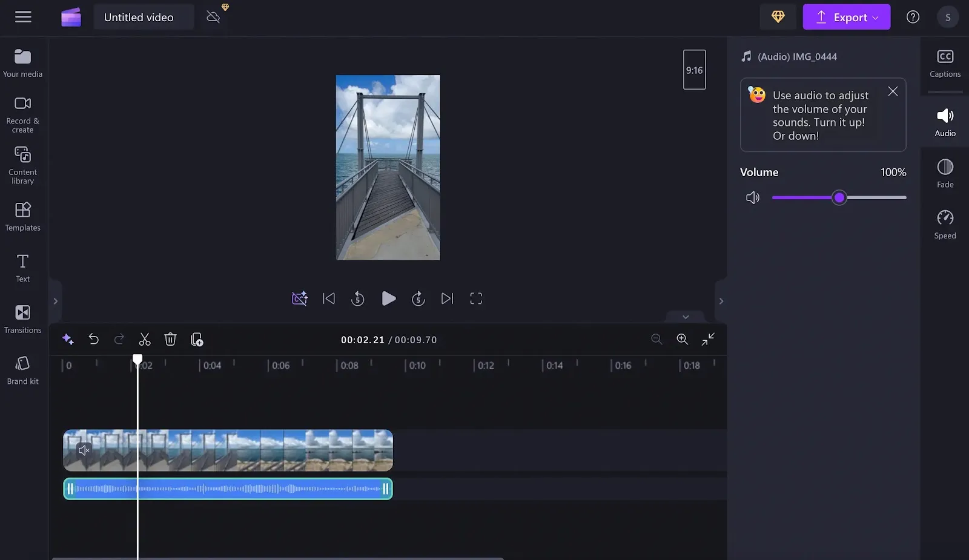Viewport: 969px width, 560px height.
Task: Zoom out the timeline
Action: pyautogui.click(x=656, y=339)
